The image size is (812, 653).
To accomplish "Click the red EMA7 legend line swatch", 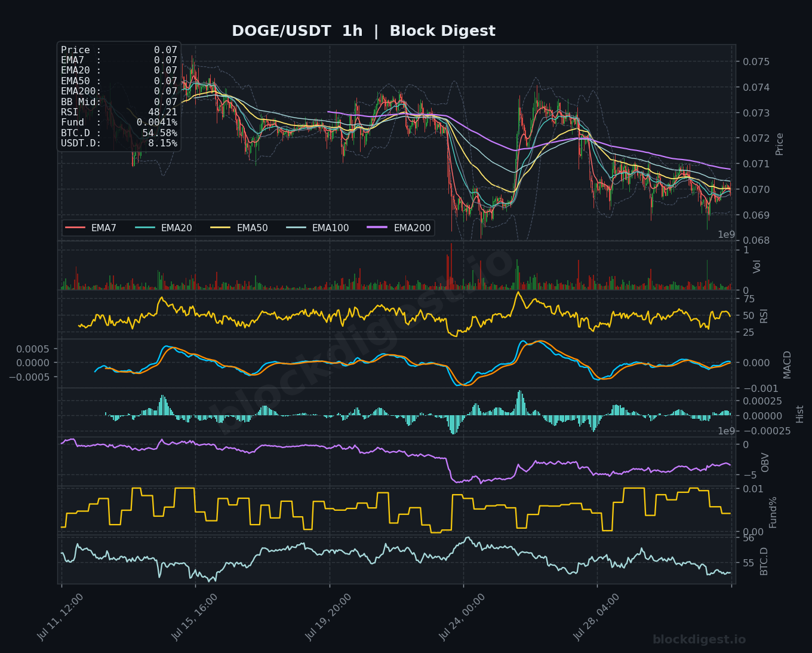I will 75,228.
